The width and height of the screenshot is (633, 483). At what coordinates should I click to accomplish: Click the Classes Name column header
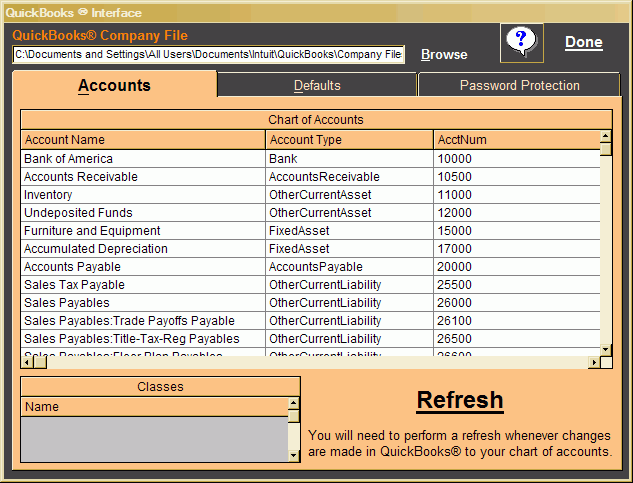pyautogui.click(x=155, y=407)
